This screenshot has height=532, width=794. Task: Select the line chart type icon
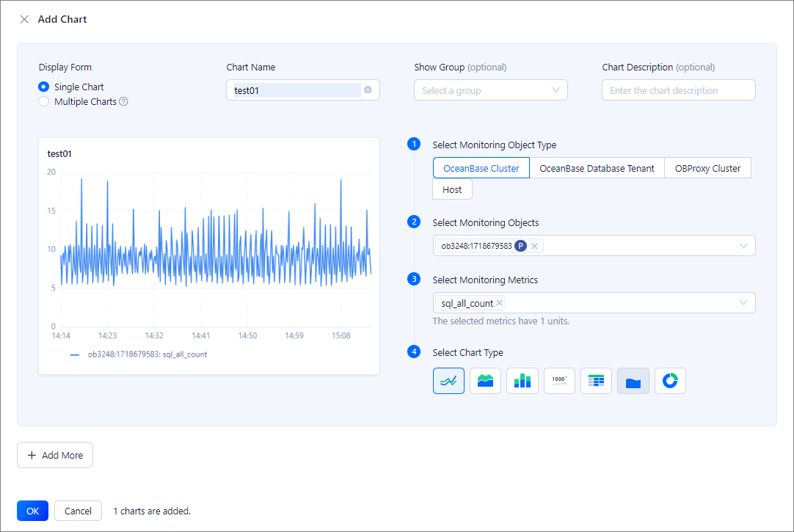tap(448, 381)
